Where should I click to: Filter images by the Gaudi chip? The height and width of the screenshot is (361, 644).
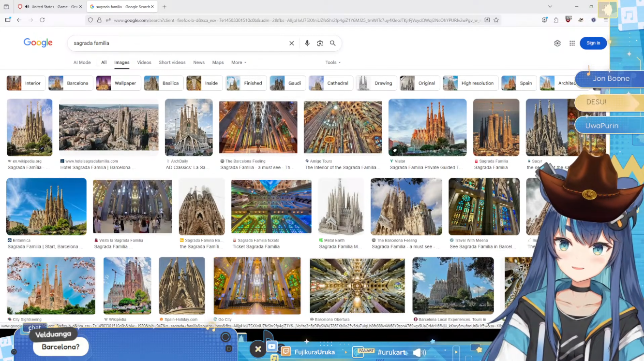(288, 83)
